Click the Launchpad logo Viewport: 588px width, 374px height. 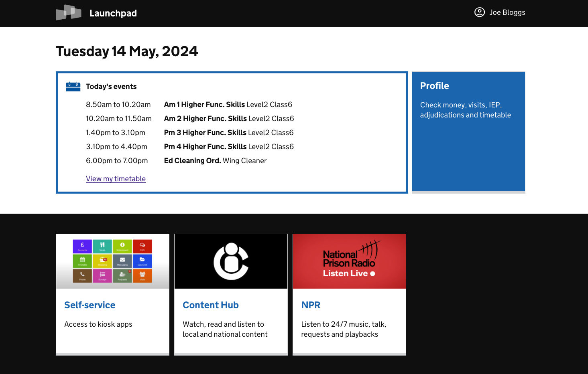coord(96,13)
